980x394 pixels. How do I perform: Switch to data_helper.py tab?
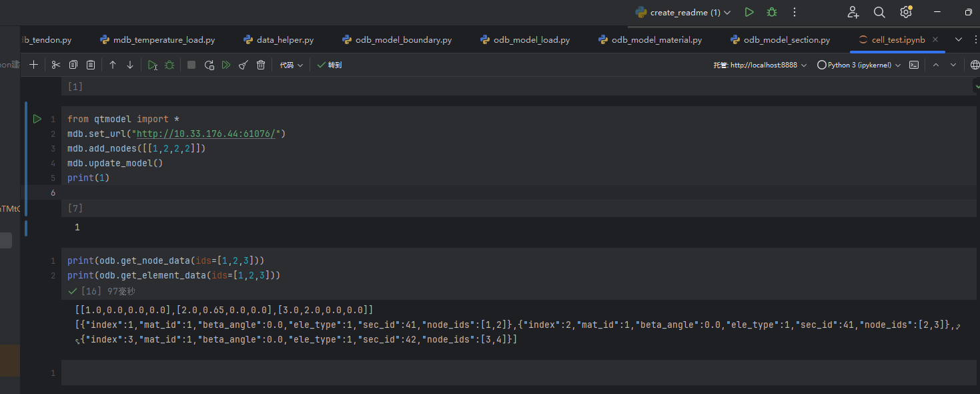click(278, 40)
